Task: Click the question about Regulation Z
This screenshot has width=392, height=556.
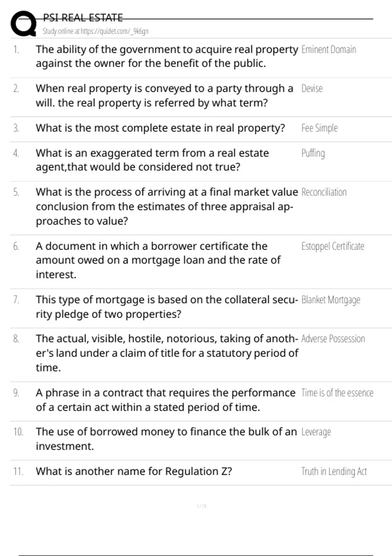Action: click(134, 471)
